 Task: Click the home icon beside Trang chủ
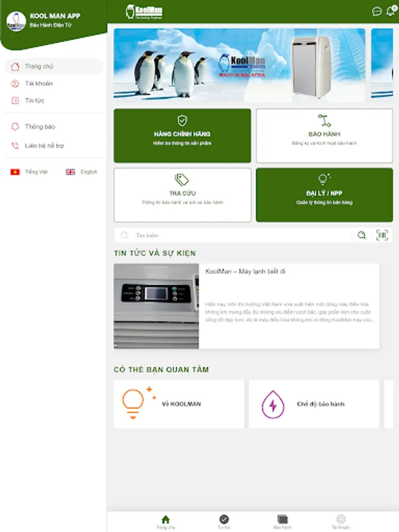15,66
